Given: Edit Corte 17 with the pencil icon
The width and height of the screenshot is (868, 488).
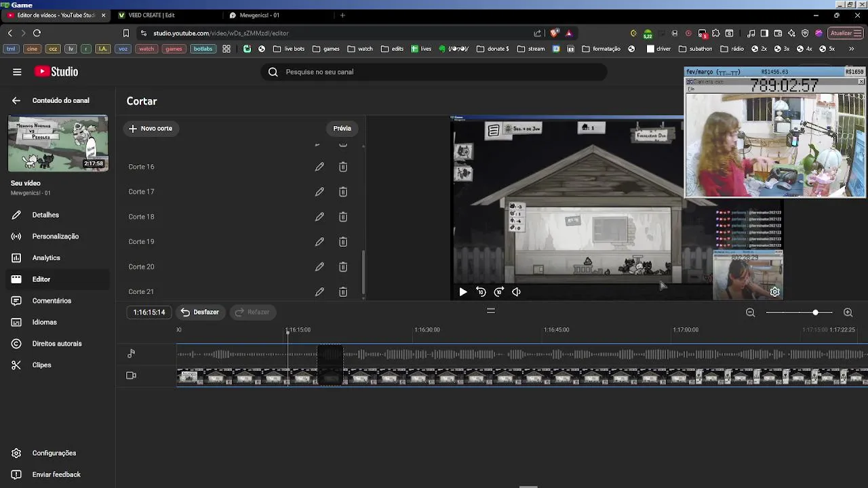Looking at the screenshot, I should (x=319, y=192).
